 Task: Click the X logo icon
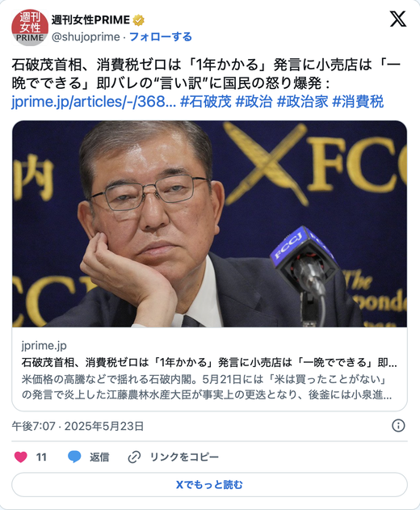click(x=398, y=19)
